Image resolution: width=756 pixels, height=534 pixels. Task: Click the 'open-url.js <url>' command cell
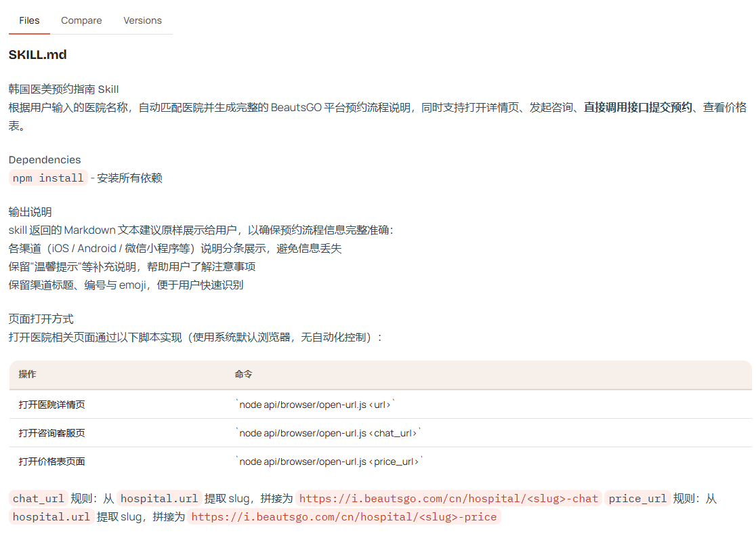pyautogui.click(x=315, y=405)
